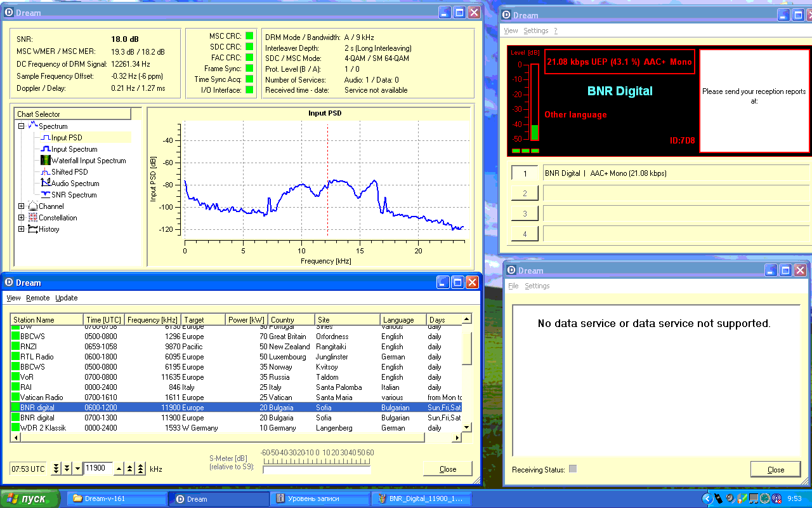Click the Frame Sync status indicator
This screenshot has height=508, width=812.
click(249, 69)
